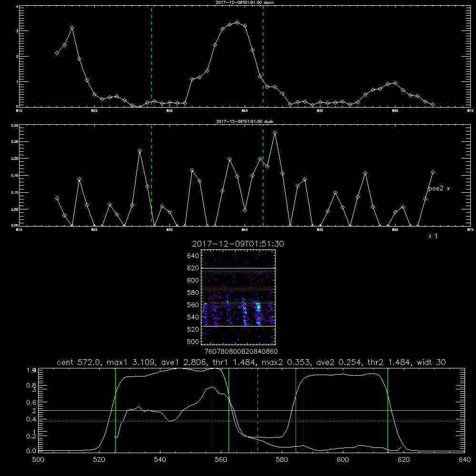Click the dusk plot x-axis label 830
476x476 pixels.
click(x=169, y=230)
